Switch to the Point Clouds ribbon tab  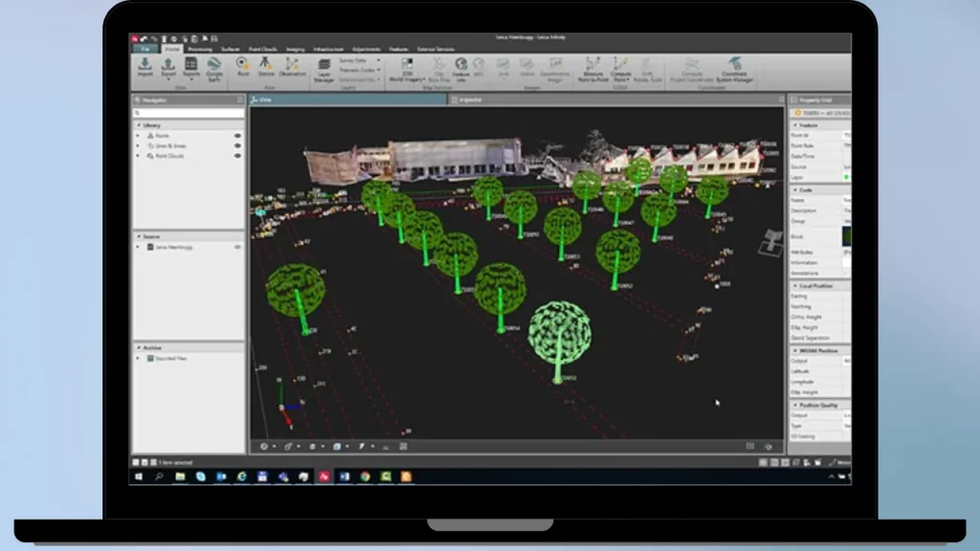[262, 49]
